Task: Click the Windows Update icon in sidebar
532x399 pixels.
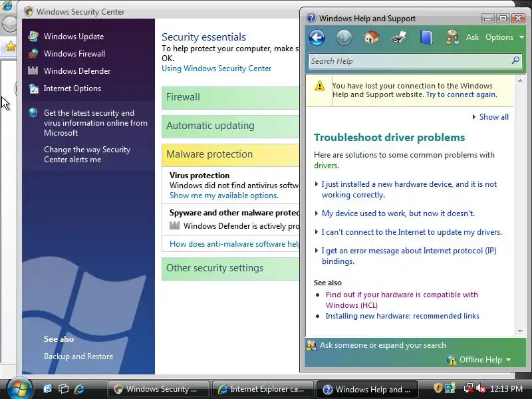Action: [33, 37]
